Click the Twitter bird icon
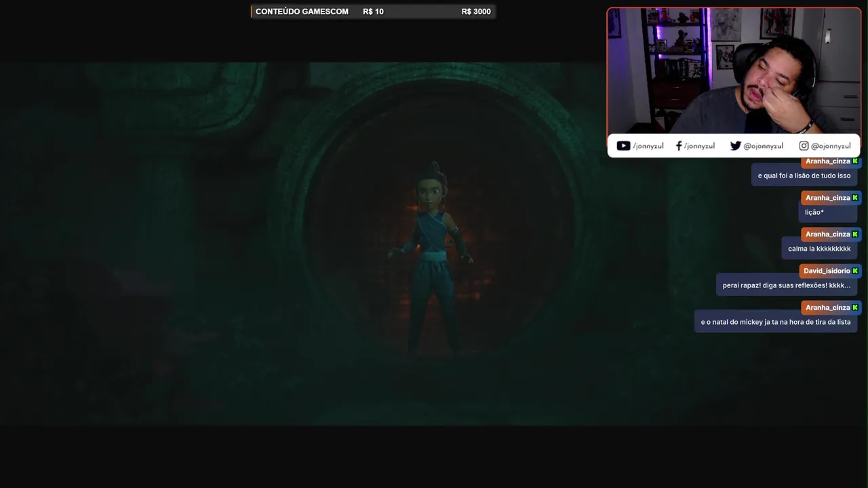Viewport: 868px width, 488px height. tap(736, 146)
